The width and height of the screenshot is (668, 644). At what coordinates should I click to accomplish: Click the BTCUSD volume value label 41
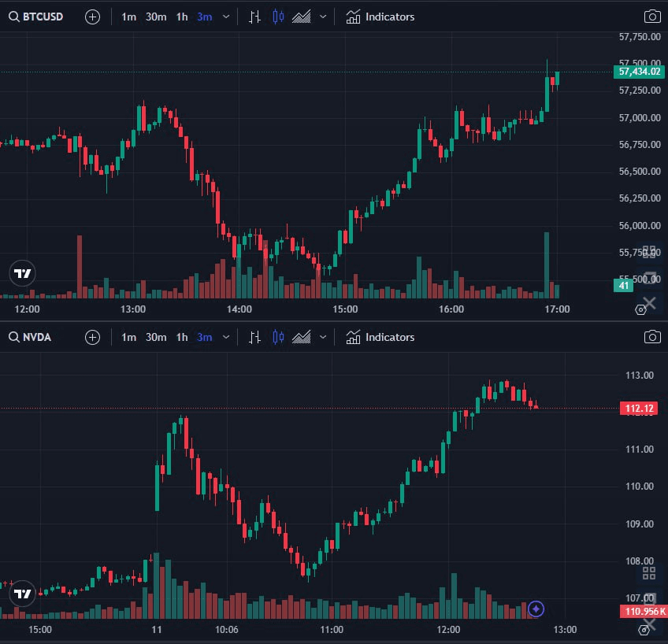tap(624, 286)
